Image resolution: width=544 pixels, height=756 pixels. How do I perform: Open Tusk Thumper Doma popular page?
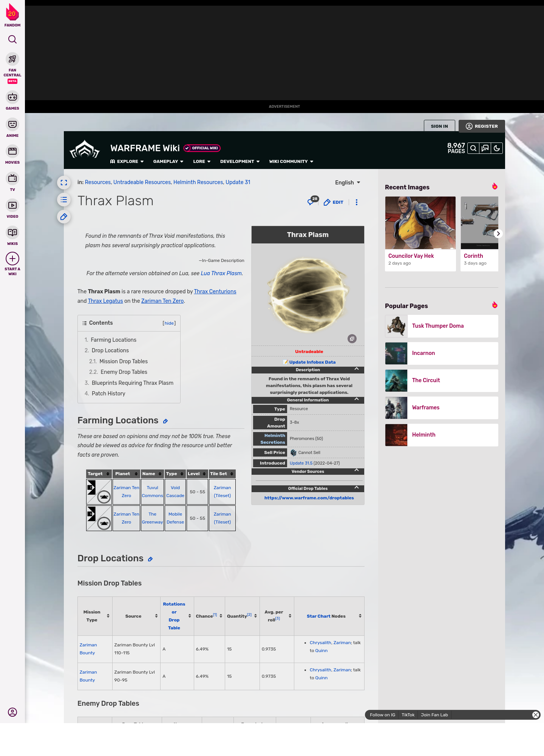pos(442,326)
